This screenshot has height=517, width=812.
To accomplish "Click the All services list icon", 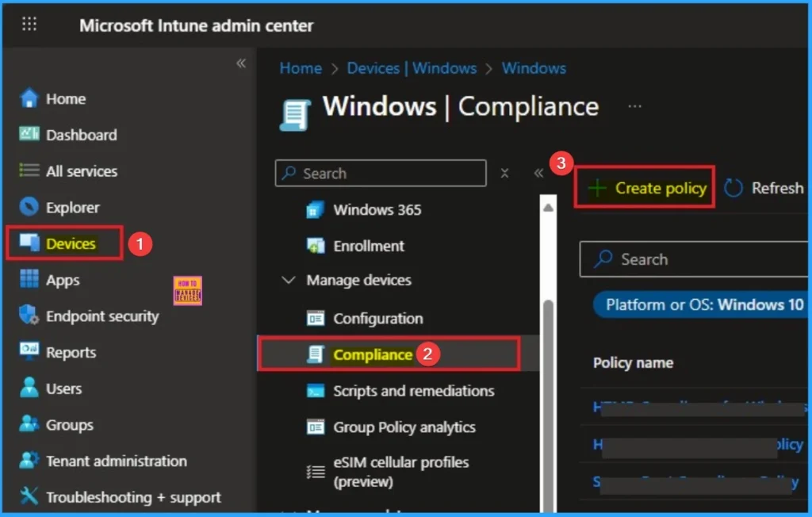I will pyautogui.click(x=29, y=170).
